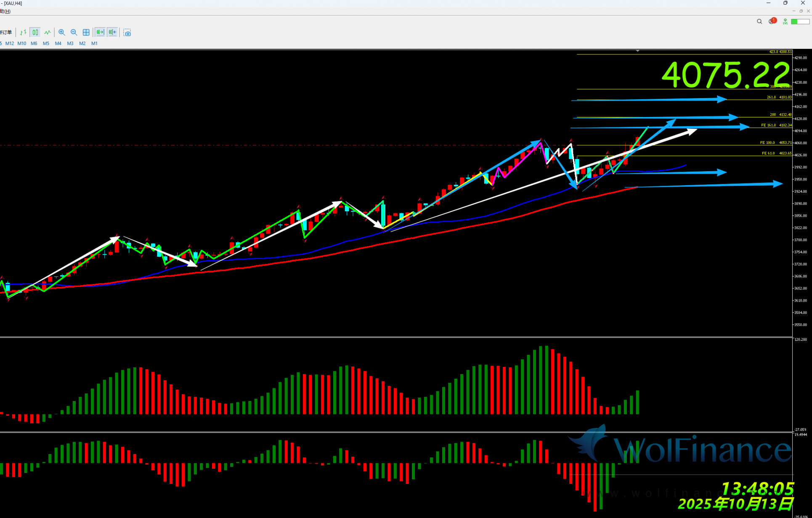
Task: Select the M5 timeframe
Action: point(46,43)
